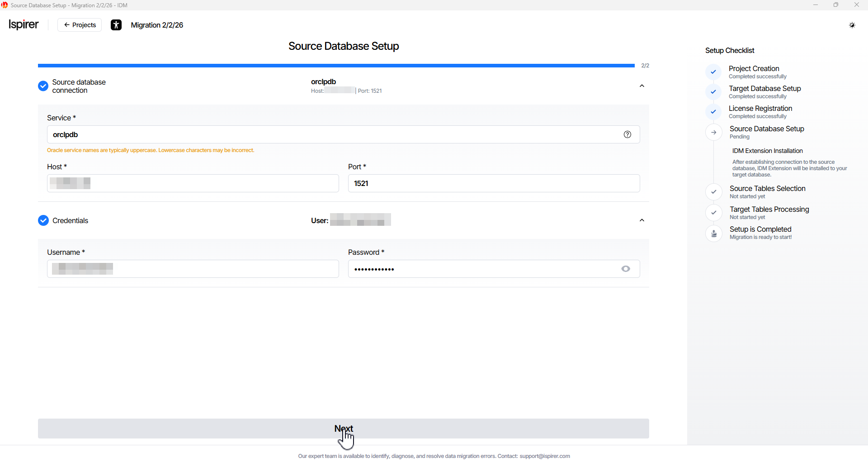The height and width of the screenshot is (467, 868).
Task: Click the Service field help question-mark icon
Action: pos(627,134)
